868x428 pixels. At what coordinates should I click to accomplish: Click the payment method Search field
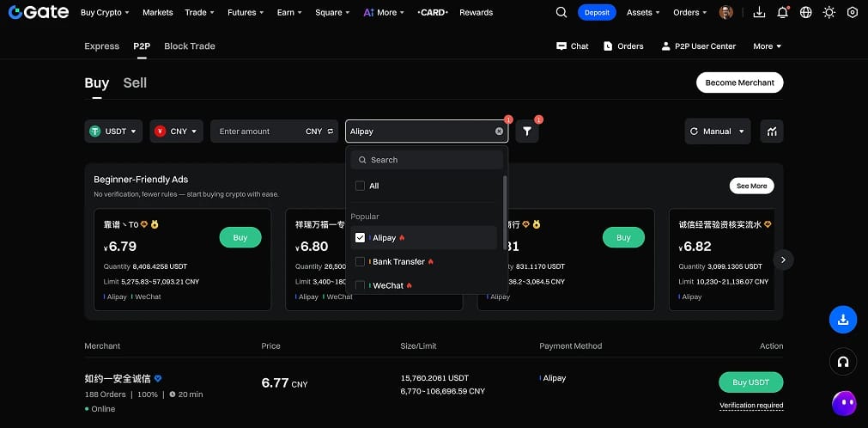click(427, 160)
